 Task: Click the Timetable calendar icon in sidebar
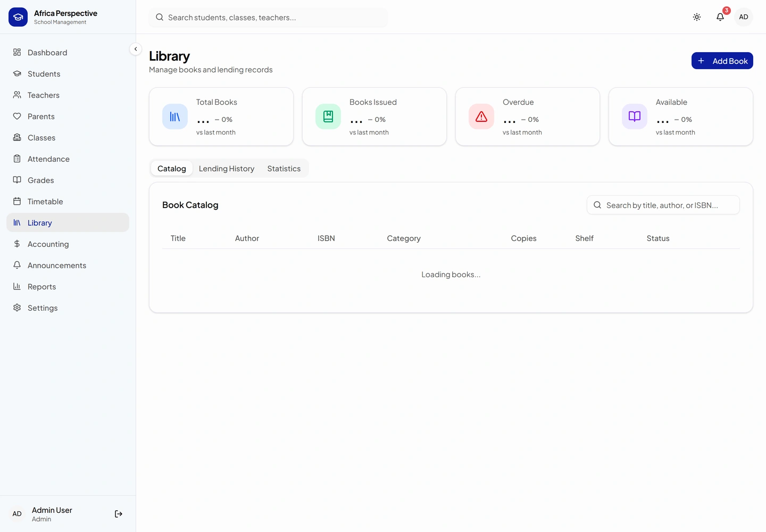pyautogui.click(x=17, y=201)
